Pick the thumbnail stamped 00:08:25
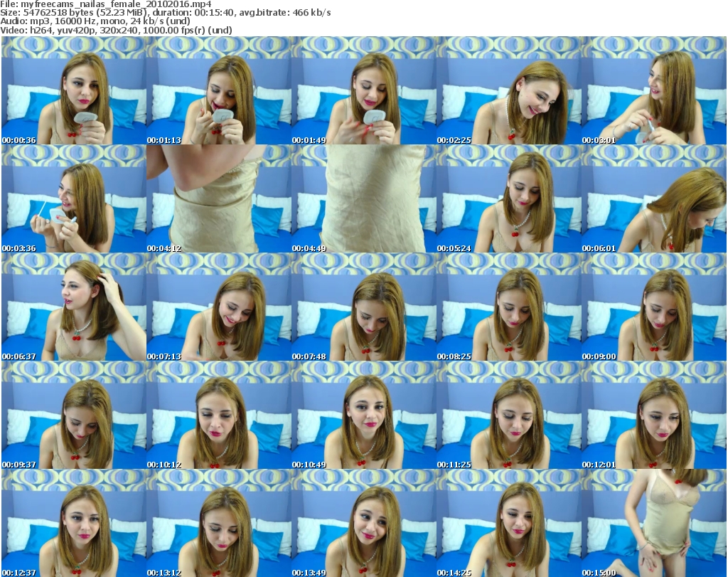Screen dimensions: 728x577 [x=508, y=307]
